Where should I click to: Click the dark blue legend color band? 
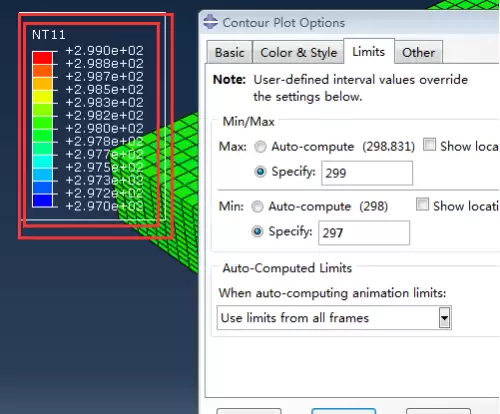click(42, 201)
